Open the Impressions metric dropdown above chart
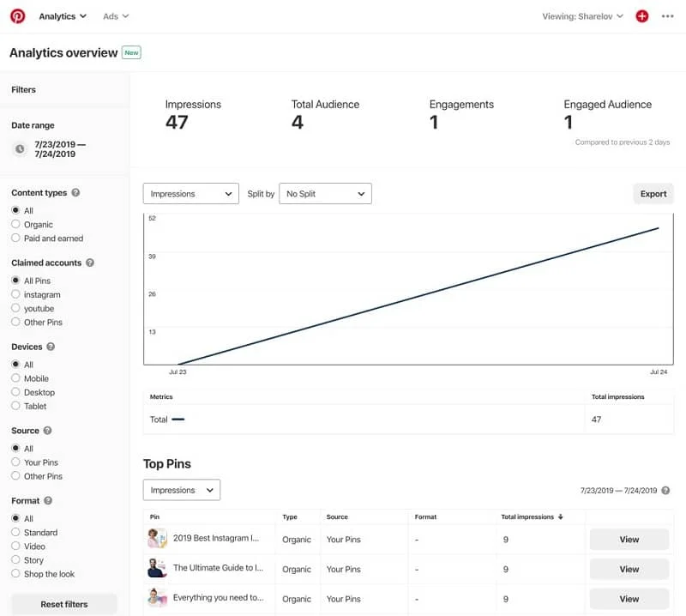The image size is (686, 616). 190,194
